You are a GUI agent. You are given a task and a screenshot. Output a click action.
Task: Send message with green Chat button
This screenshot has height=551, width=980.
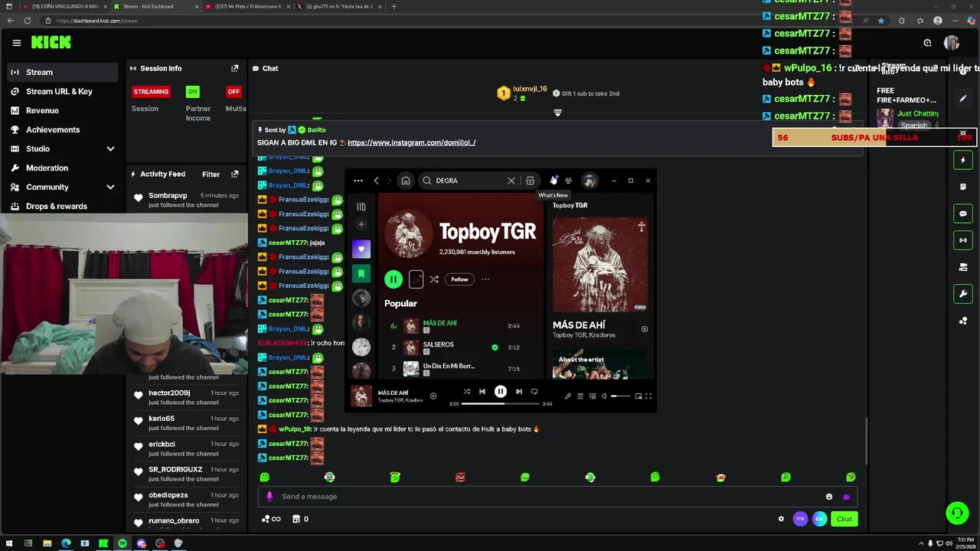point(844,519)
